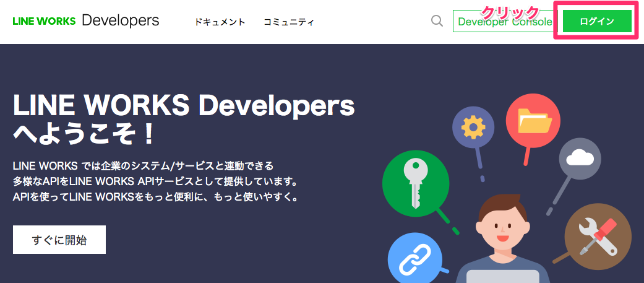Click the search magnifier icon
Screen dimensions: 644x283
[x=437, y=21]
